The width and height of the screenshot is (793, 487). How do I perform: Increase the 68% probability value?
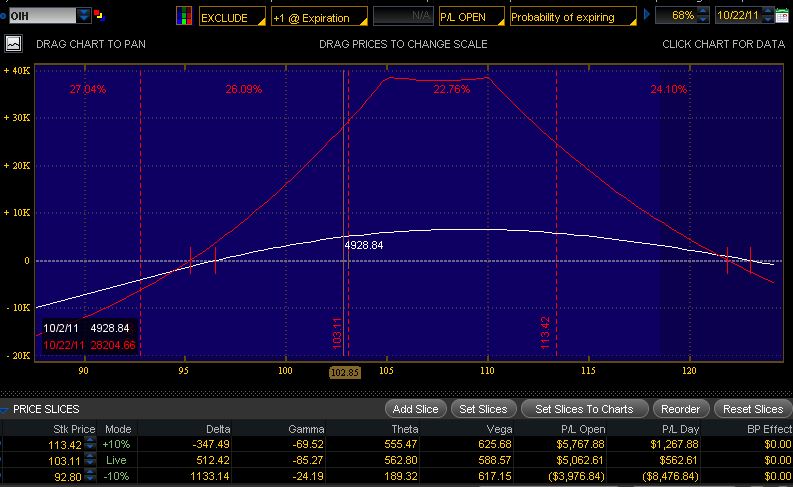[703, 11]
